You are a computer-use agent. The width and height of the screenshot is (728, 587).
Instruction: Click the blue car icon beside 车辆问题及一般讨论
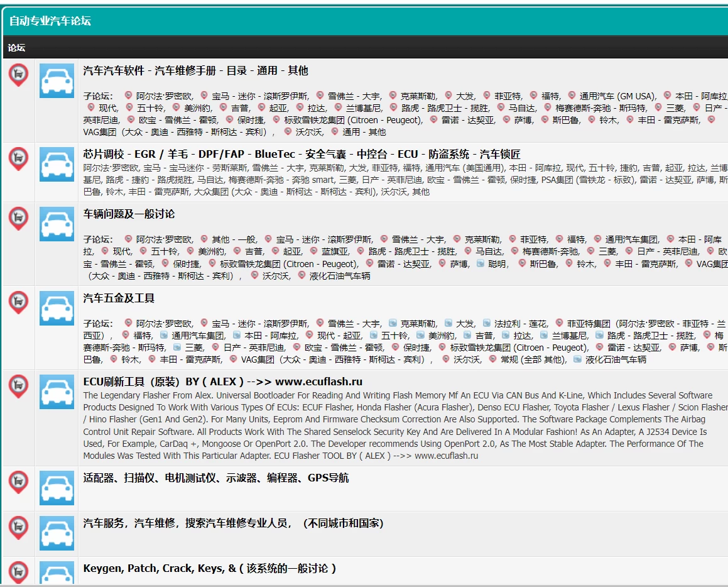(57, 224)
